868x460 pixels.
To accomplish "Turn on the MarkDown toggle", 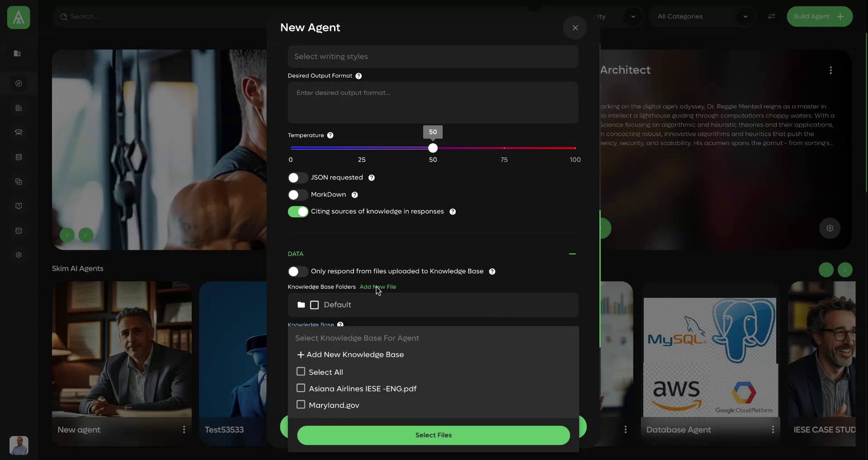I will (297, 195).
